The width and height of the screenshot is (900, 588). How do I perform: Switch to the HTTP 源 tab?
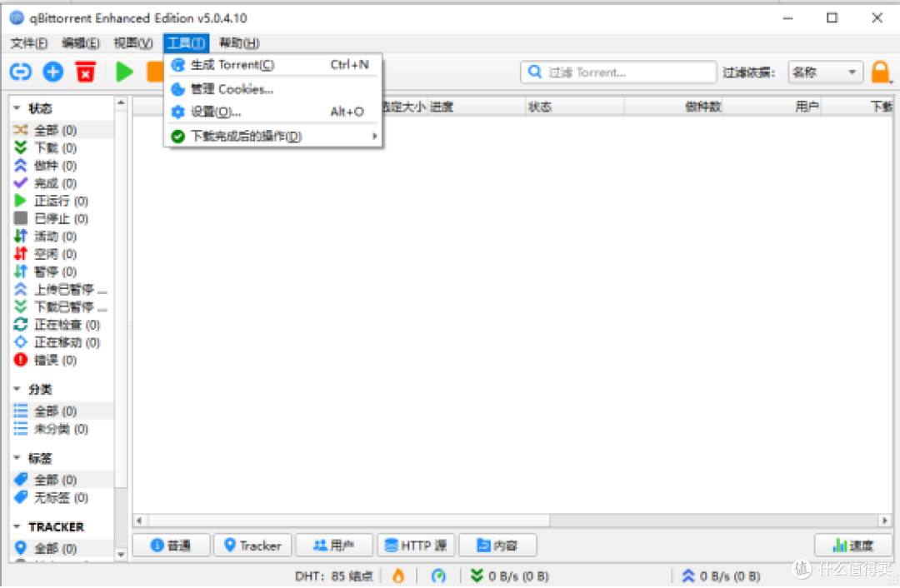click(416, 545)
